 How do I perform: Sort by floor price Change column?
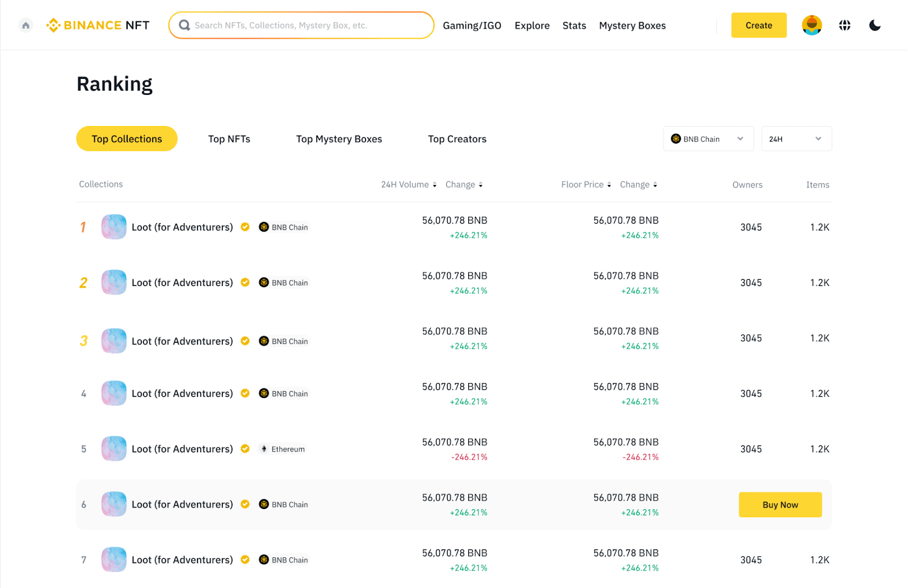pyautogui.click(x=638, y=184)
